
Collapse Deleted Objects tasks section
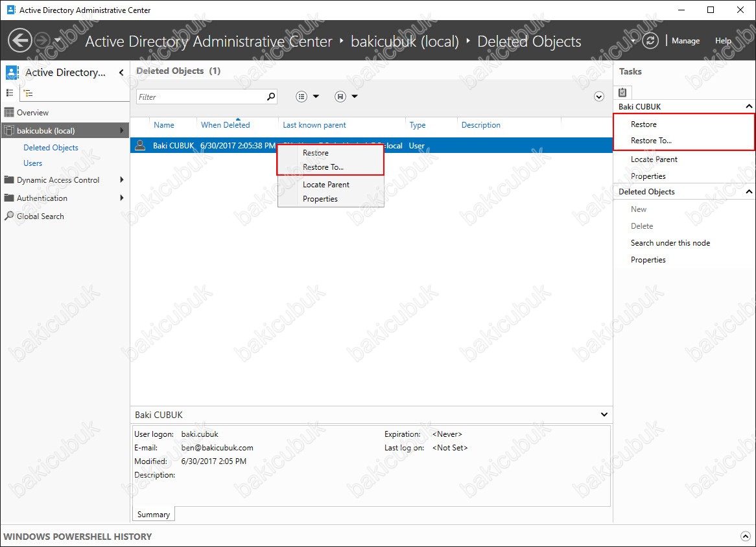point(749,192)
